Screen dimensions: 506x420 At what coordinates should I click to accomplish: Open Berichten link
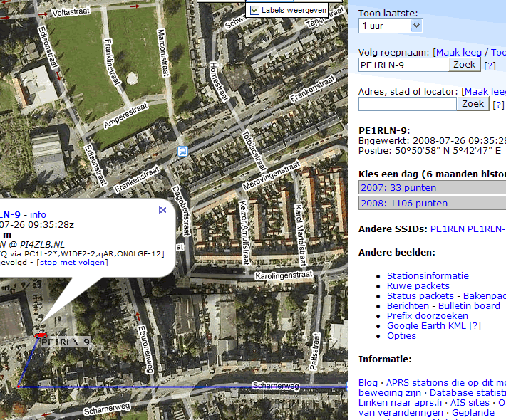pos(408,306)
